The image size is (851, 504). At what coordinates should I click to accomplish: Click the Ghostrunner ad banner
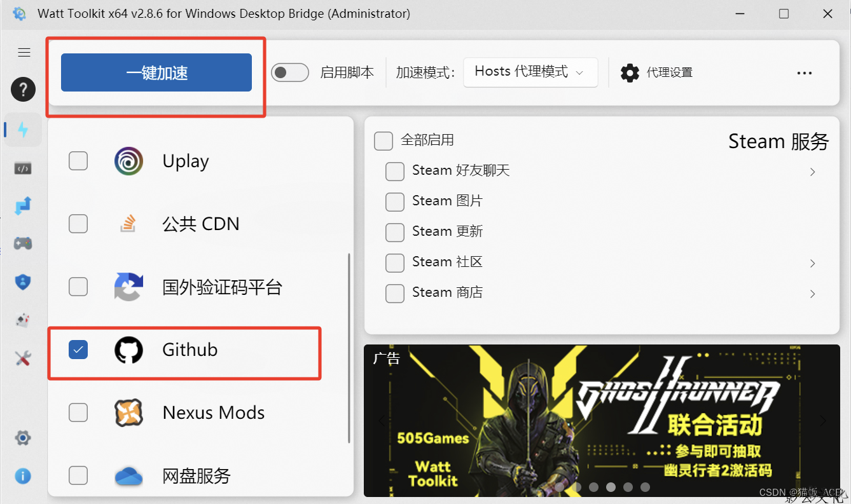[601, 419]
